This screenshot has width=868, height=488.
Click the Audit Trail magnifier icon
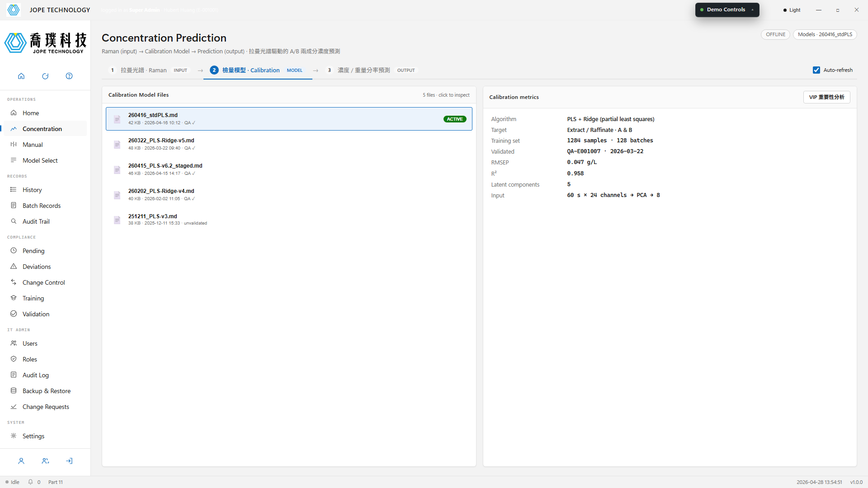point(14,221)
